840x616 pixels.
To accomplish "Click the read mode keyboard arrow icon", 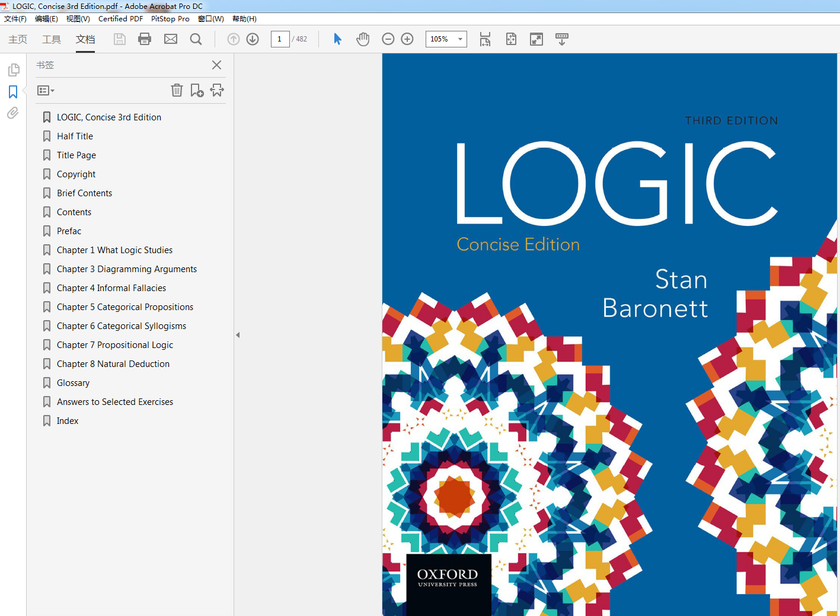I will [562, 39].
